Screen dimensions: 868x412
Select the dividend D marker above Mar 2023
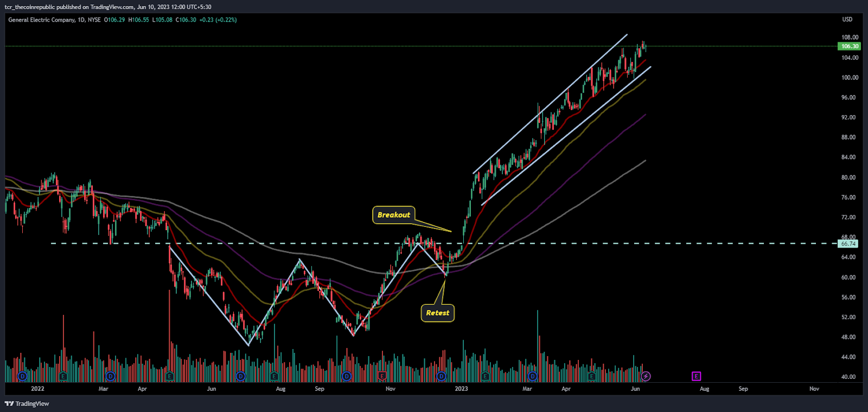pos(533,376)
